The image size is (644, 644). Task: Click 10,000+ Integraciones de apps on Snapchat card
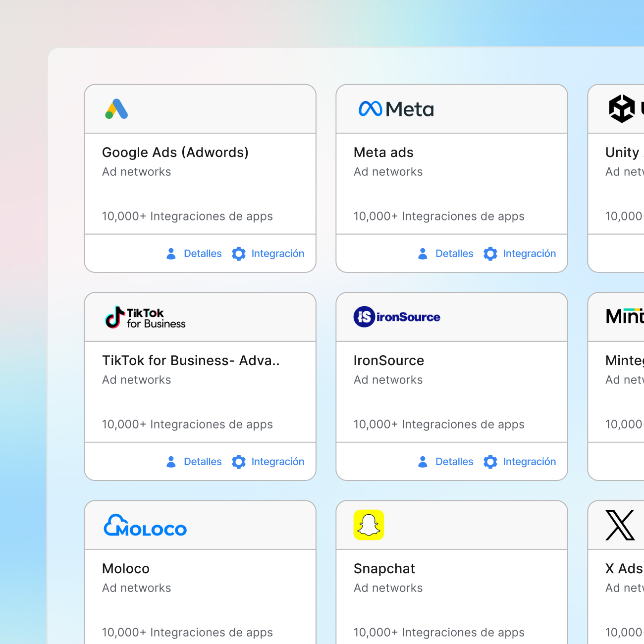click(x=439, y=633)
